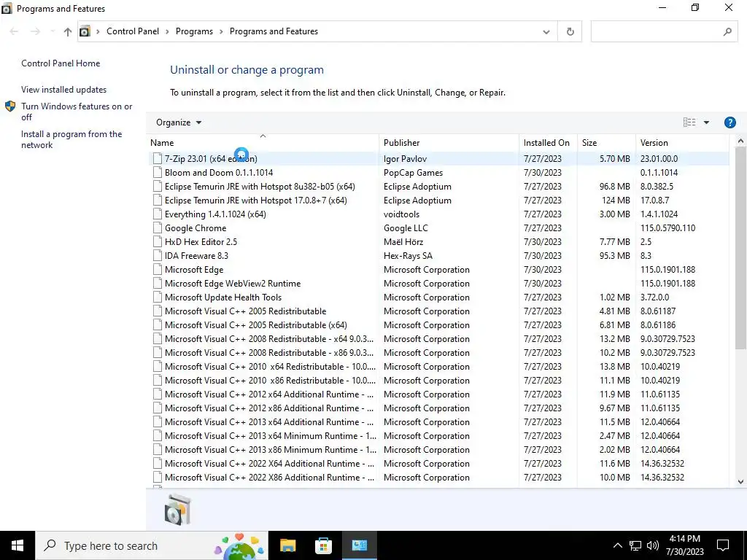
Task: Sort by the Size column header
Action: tap(606, 142)
